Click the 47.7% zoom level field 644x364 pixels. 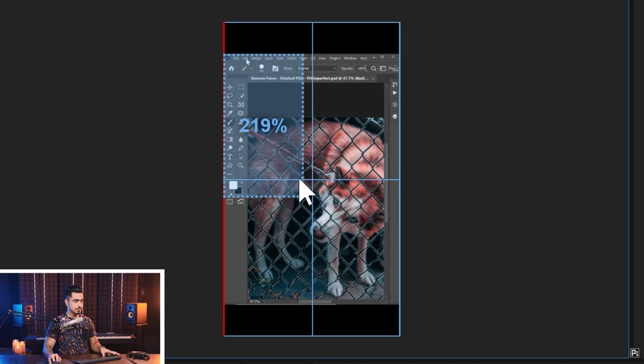coord(255,302)
